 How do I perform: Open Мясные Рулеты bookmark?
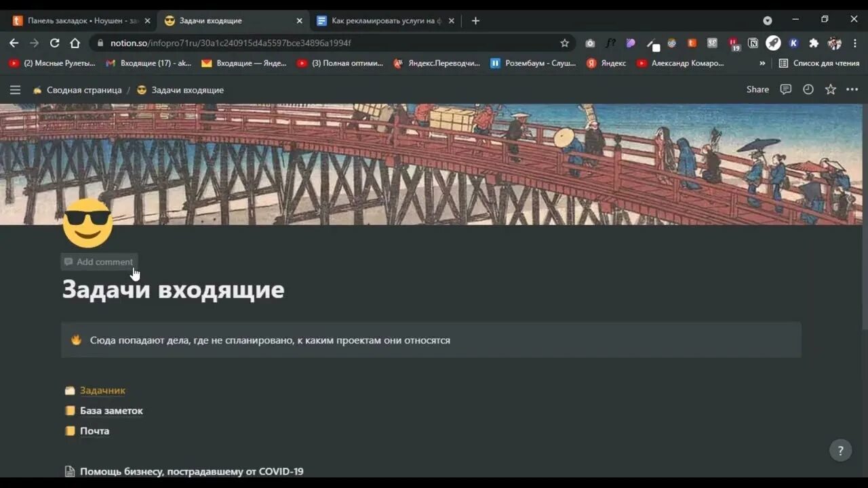[52, 63]
